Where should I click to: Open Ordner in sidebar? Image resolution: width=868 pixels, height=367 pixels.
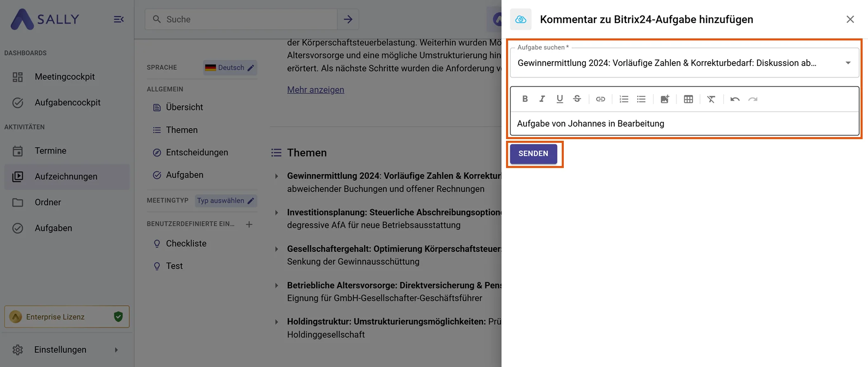(67, 202)
